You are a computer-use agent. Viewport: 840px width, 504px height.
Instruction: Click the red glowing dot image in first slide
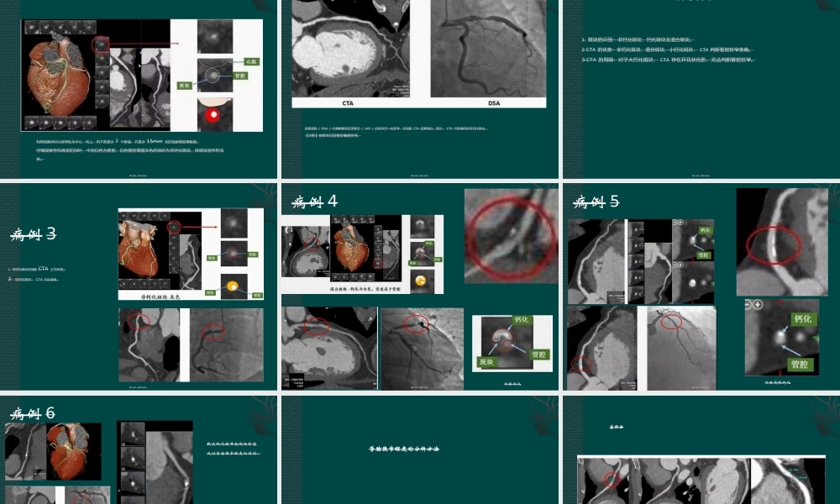214,113
